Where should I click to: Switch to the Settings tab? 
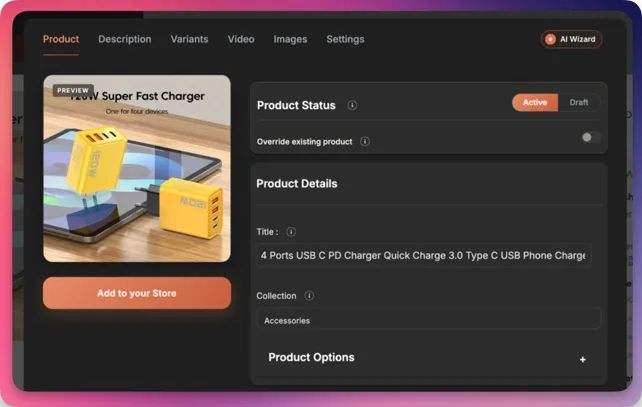[345, 39]
